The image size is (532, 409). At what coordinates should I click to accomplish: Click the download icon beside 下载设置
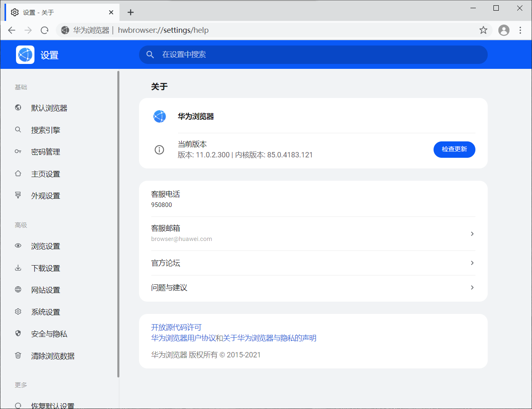point(18,268)
